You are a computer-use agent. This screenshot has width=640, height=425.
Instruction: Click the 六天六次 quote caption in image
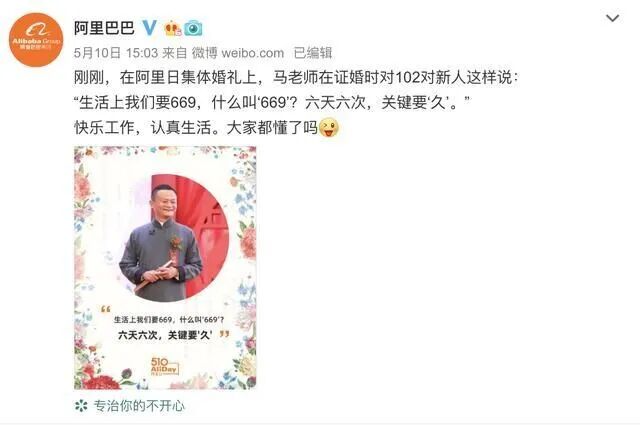pyautogui.click(x=164, y=335)
